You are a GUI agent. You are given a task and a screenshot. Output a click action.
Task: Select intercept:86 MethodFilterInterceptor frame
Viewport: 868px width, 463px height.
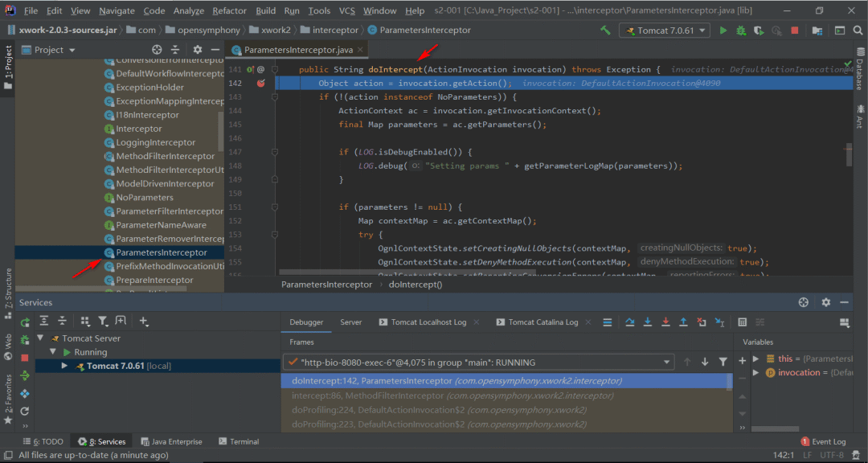point(506,395)
